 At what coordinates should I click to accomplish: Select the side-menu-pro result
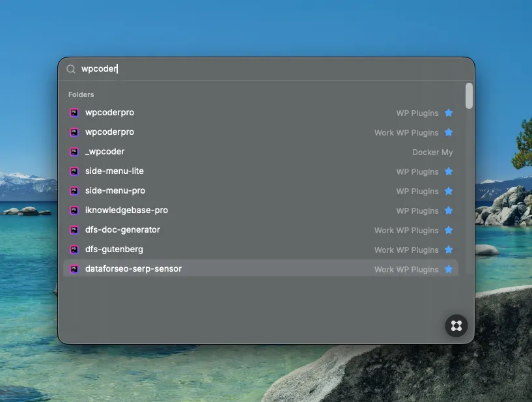(x=260, y=191)
